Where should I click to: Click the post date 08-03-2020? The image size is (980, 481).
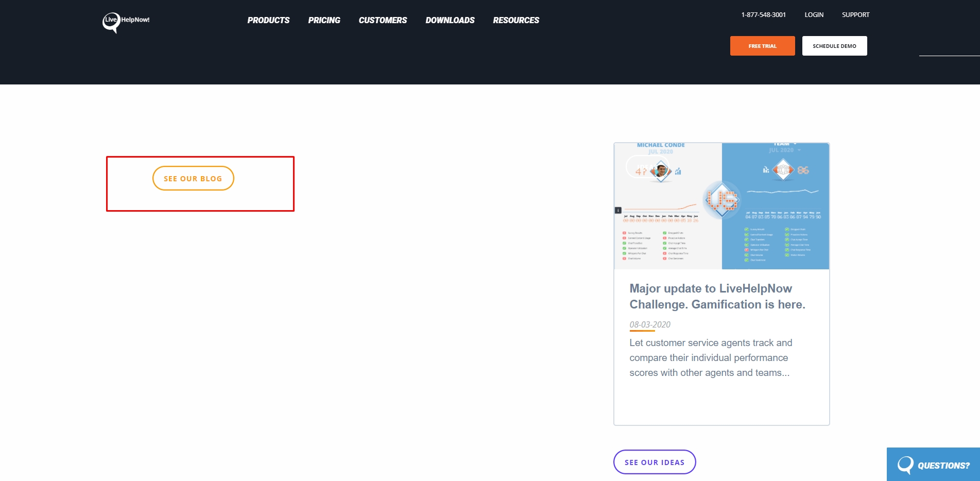pyautogui.click(x=650, y=324)
